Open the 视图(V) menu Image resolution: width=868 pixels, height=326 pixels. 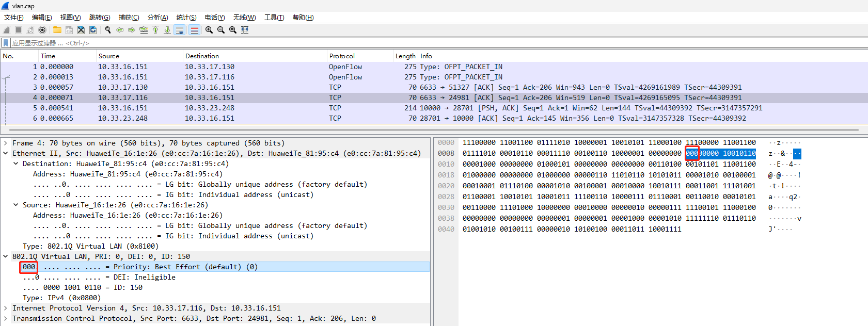click(x=70, y=18)
